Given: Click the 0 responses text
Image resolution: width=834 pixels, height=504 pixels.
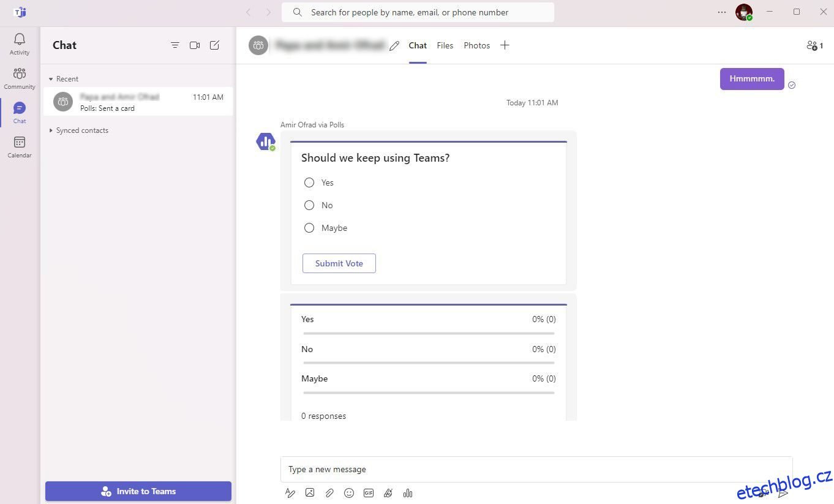Looking at the screenshot, I should 323,416.
